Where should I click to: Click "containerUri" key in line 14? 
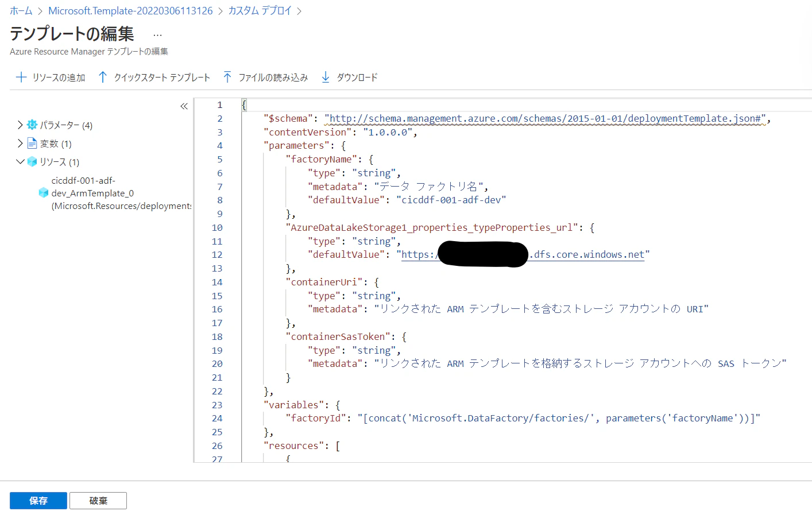pos(324,282)
